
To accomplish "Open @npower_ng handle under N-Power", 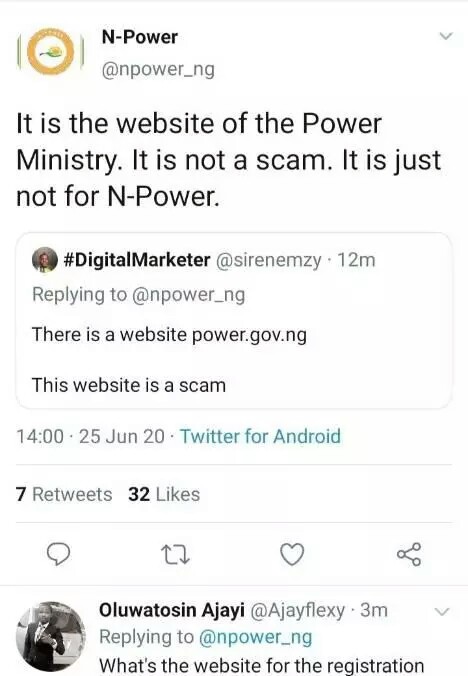I will [158, 69].
